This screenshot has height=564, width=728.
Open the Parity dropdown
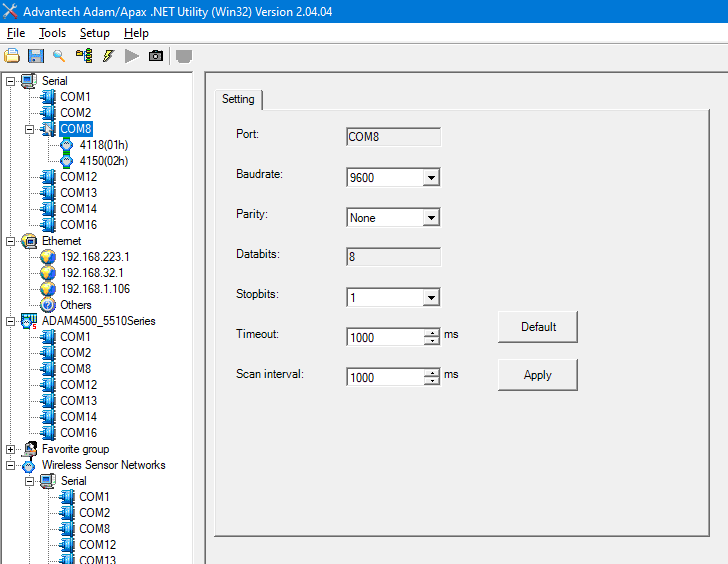click(x=431, y=217)
